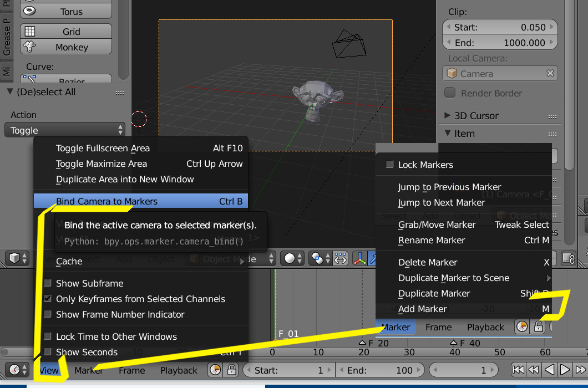This screenshot has height=388, width=588.
Task: Adjust Clip Start value field
Action: coord(500,27)
